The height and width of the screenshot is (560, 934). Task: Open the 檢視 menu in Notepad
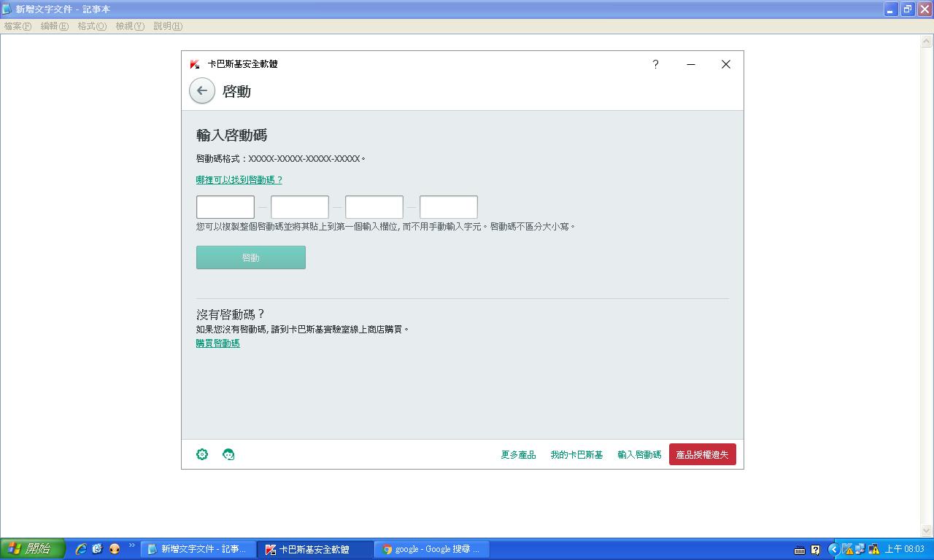(x=130, y=26)
